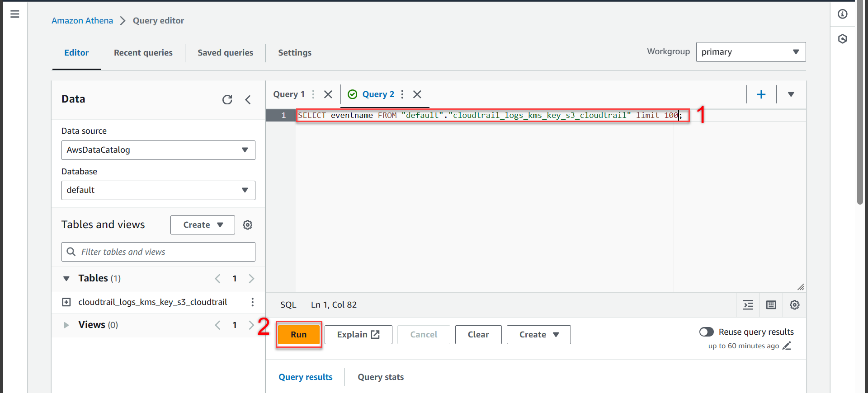Open the Query results tab
The height and width of the screenshot is (393, 868).
click(x=306, y=377)
